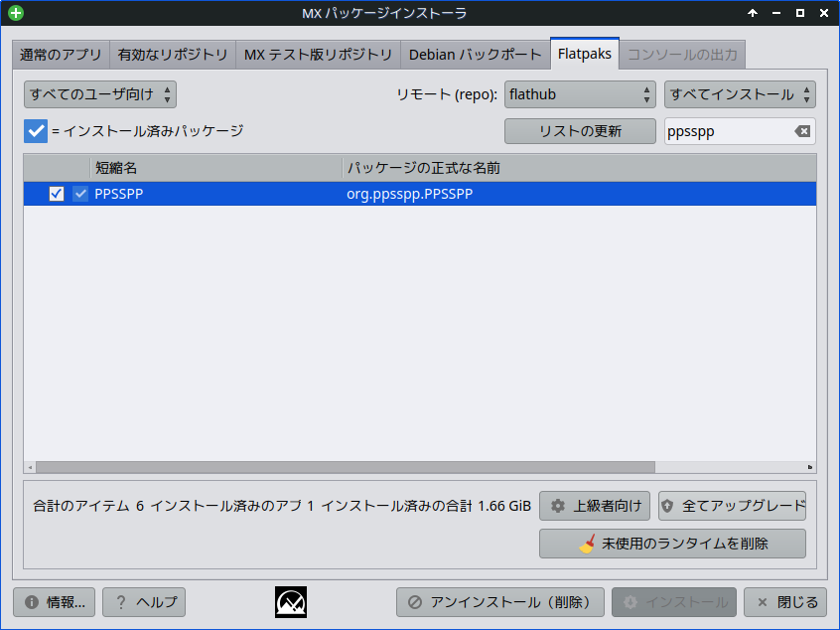Clear the ppsspp search text with the clear icon
This screenshot has width=840, height=630.
(x=802, y=131)
